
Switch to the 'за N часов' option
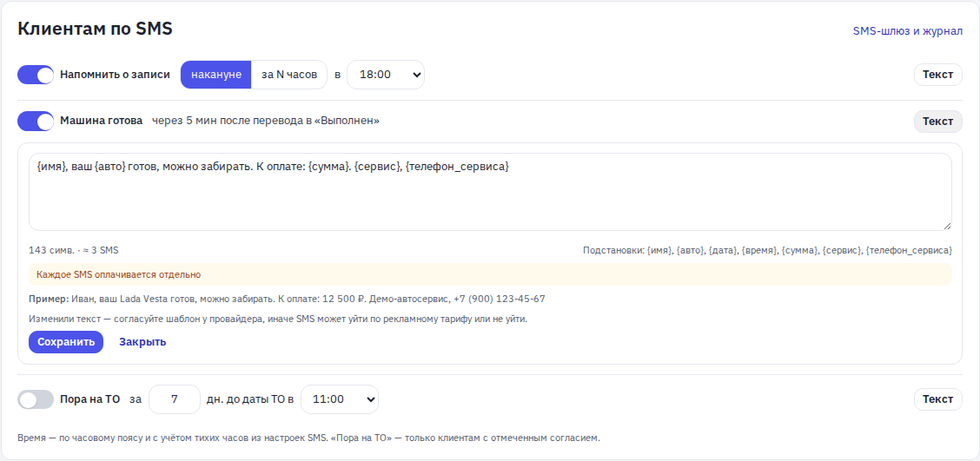[x=288, y=75]
